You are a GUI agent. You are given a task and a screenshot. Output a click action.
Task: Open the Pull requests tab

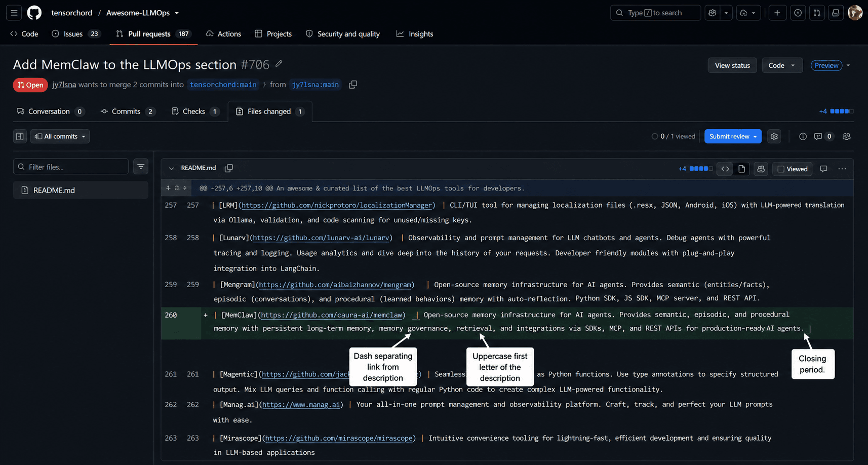pos(153,34)
